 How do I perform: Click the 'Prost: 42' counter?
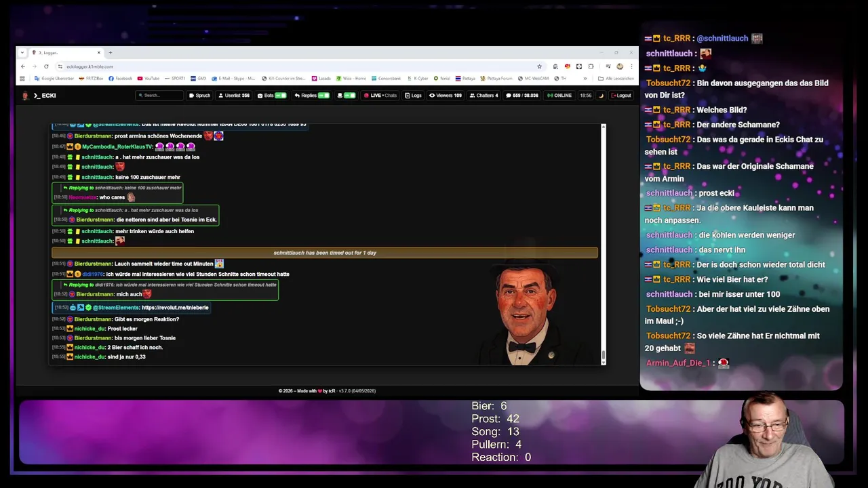pos(495,419)
